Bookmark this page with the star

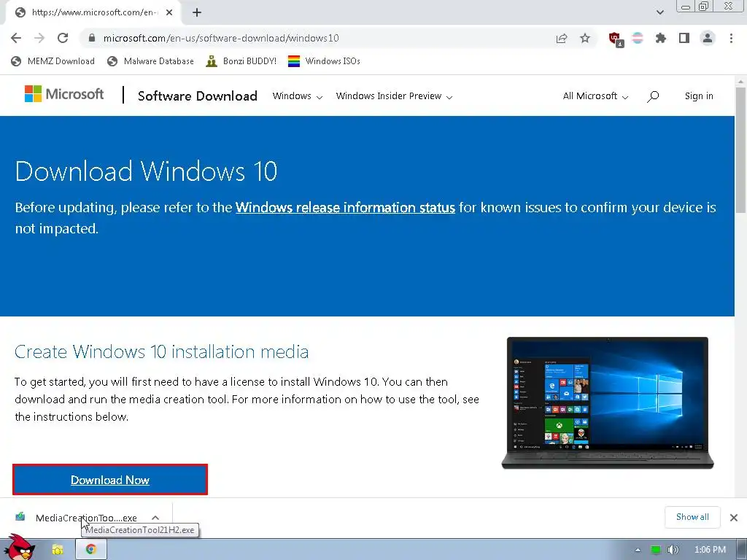pos(585,38)
